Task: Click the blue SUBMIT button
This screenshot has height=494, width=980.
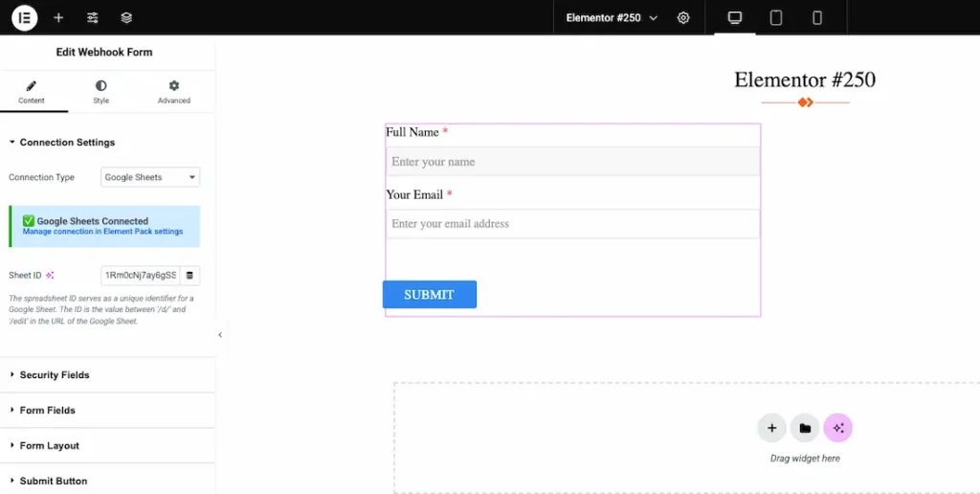Action: tap(429, 295)
